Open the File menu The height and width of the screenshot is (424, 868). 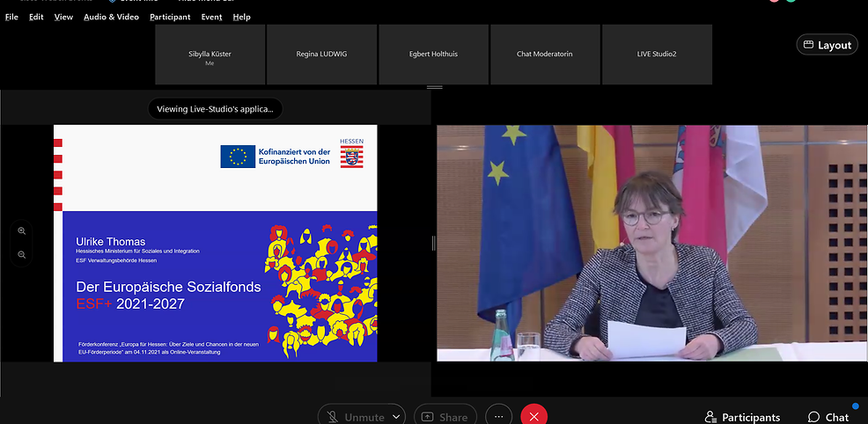click(x=11, y=17)
